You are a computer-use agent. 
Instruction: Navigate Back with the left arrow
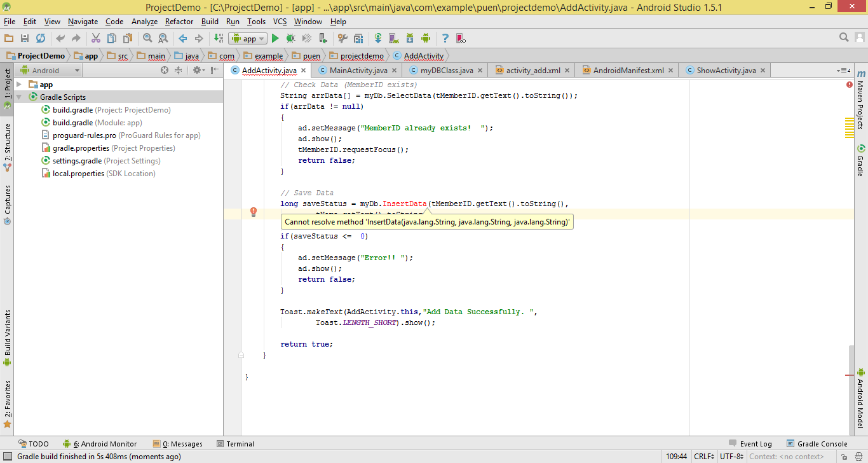tap(183, 38)
